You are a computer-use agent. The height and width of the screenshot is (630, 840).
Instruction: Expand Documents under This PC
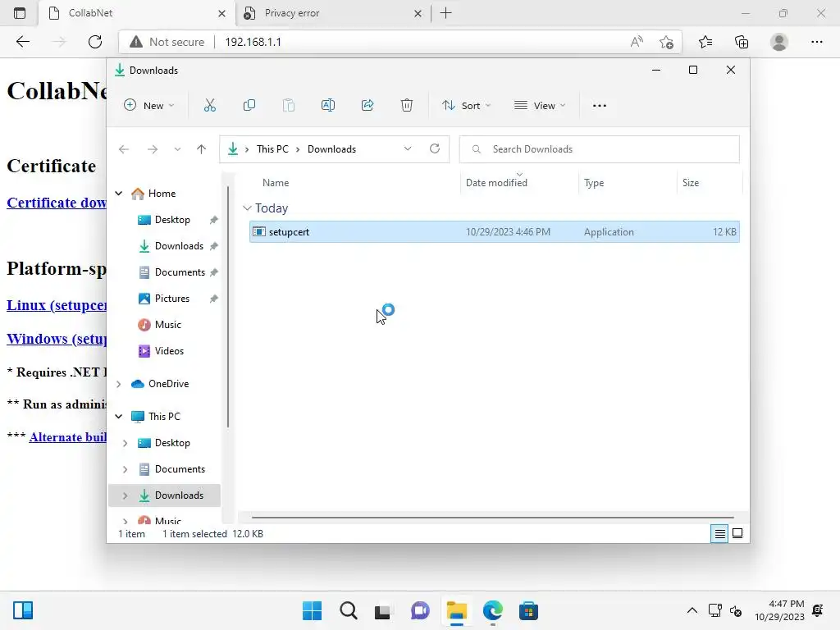click(x=125, y=469)
